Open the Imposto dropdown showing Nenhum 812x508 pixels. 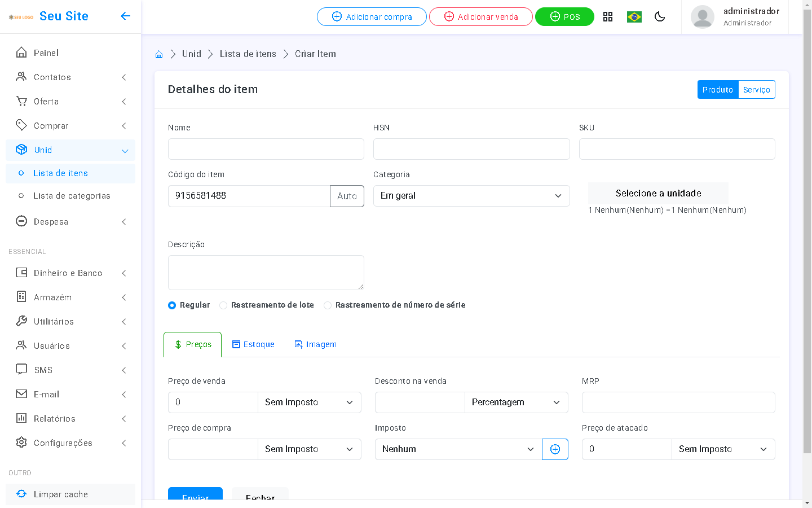pos(458,449)
